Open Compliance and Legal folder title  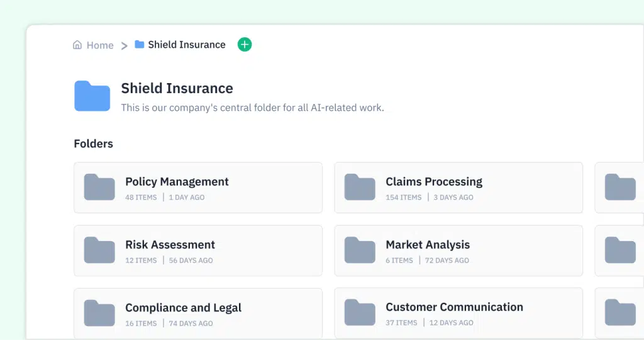tap(183, 308)
